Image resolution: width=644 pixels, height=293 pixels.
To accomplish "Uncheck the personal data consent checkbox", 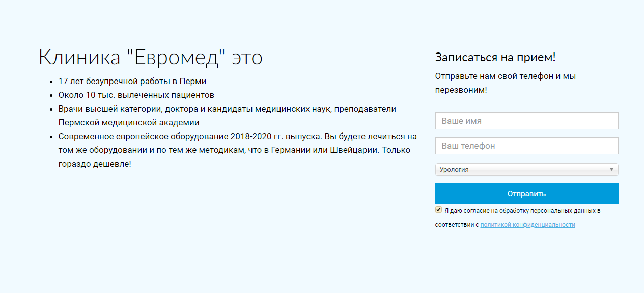I will point(438,210).
